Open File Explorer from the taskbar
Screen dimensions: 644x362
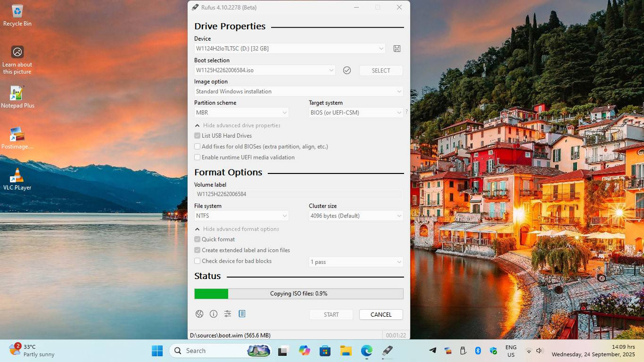pyautogui.click(x=346, y=350)
